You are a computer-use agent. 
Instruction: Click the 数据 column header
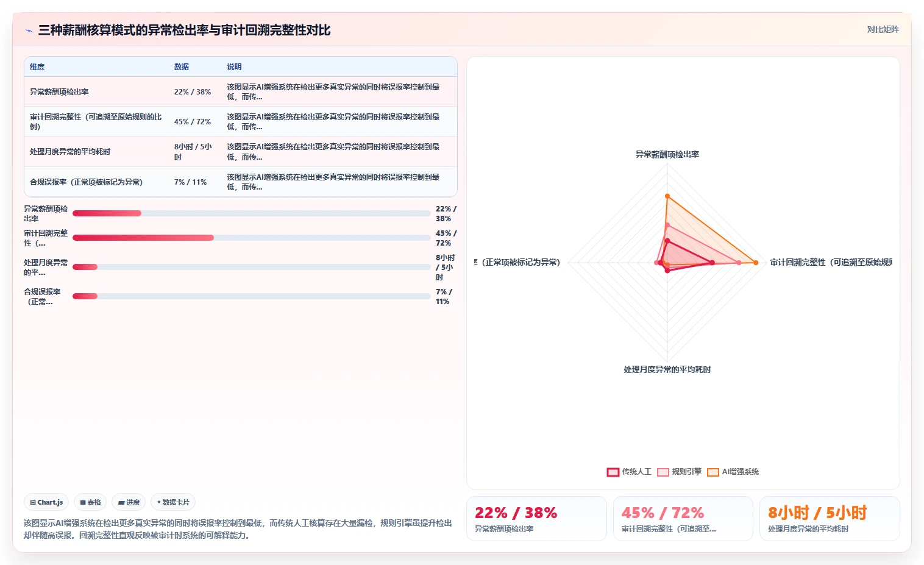[x=182, y=67]
